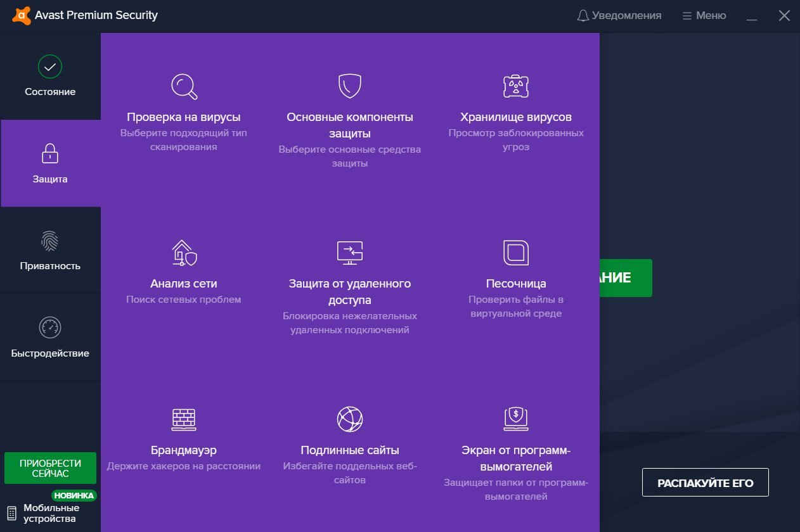The width and height of the screenshot is (800, 532).
Task: Click the core shields shield icon
Action: pyautogui.click(x=350, y=85)
